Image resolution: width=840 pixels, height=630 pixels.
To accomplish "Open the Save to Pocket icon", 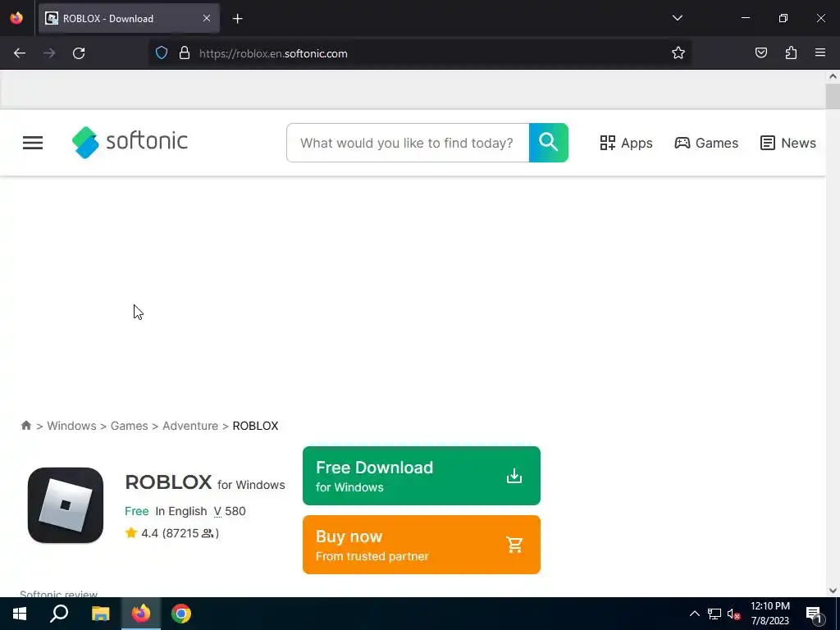I will (x=760, y=53).
